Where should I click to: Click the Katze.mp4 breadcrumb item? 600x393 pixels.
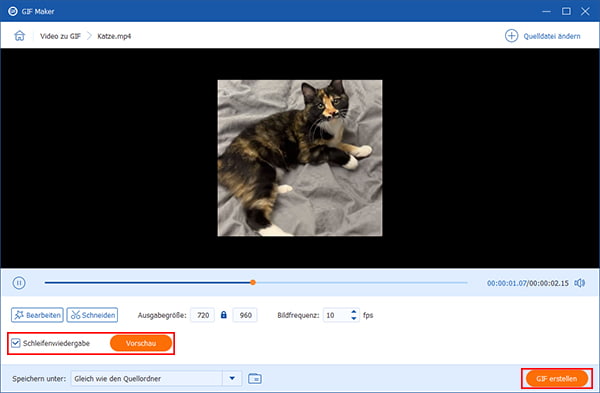tap(114, 36)
